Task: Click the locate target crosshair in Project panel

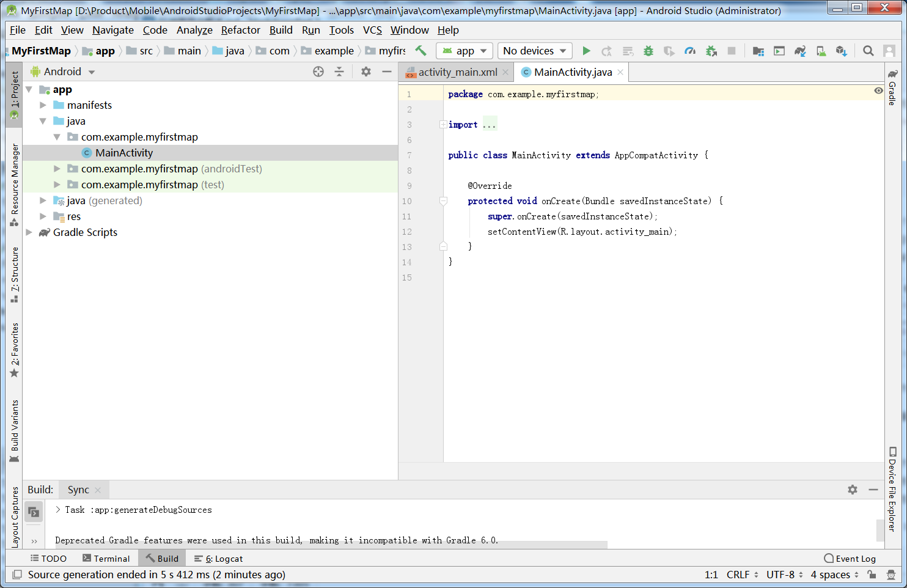Action: coord(318,72)
